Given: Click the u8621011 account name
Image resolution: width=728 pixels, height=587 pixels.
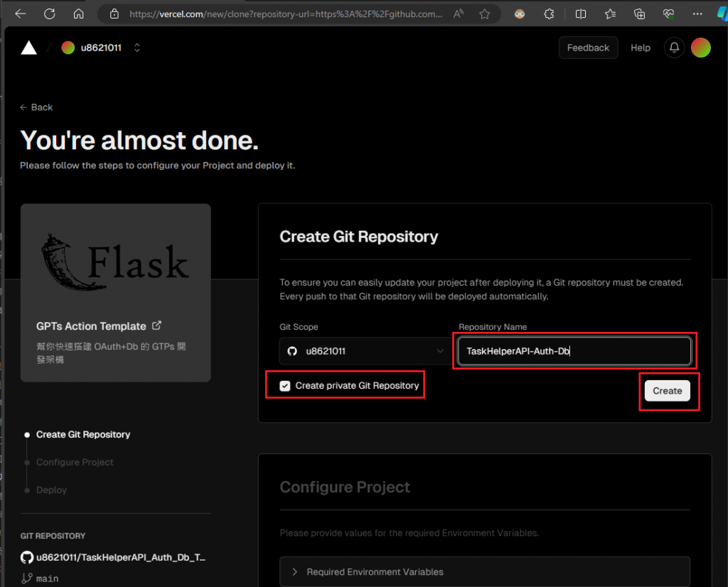Looking at the screenshot, I should coord(101,48).
